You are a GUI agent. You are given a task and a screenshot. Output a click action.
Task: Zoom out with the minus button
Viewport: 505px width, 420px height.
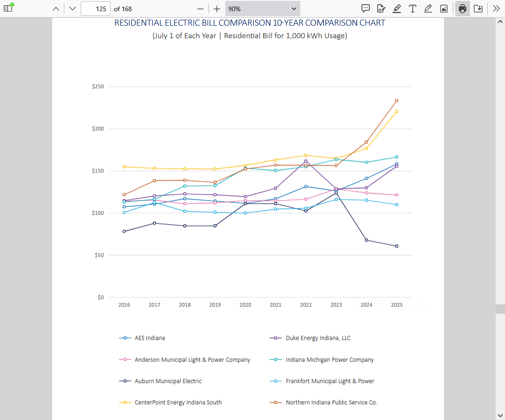click(201, 8)
